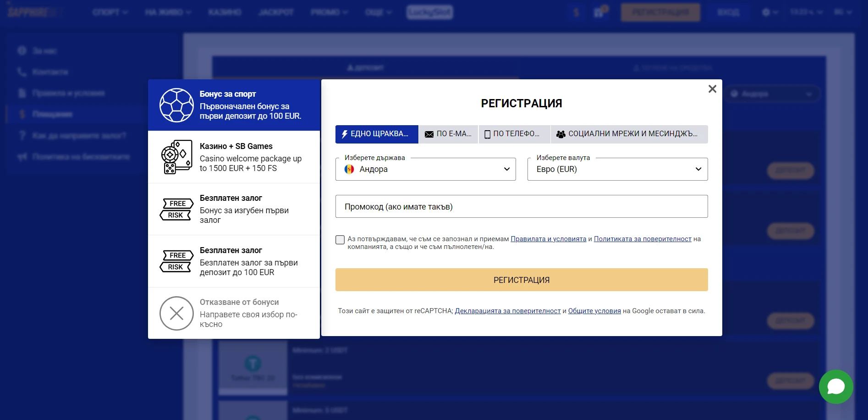Screen dimensions: 868x420
Task: Choose the 'Казино + SB Games' bonus option
Action: (234, 157)
